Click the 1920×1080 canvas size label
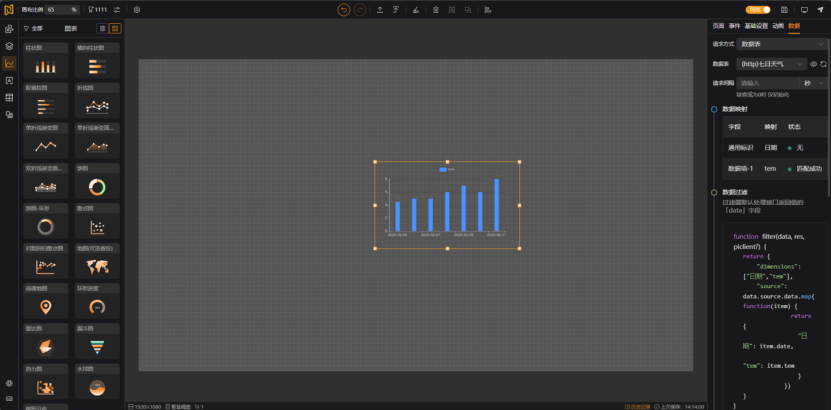This screenshot has height=410, width=831. [x=145, y=407]
